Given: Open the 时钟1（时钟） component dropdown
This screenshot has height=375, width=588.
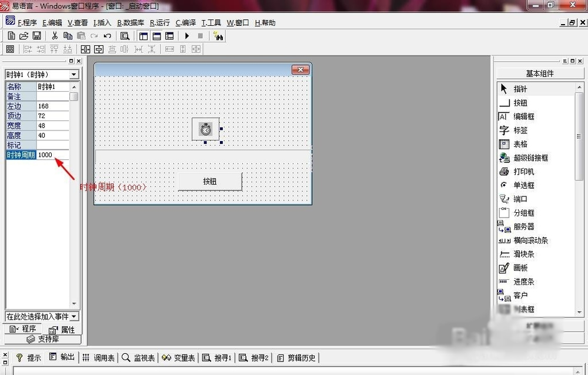Looking at the screenshot, I should point(74,75).
